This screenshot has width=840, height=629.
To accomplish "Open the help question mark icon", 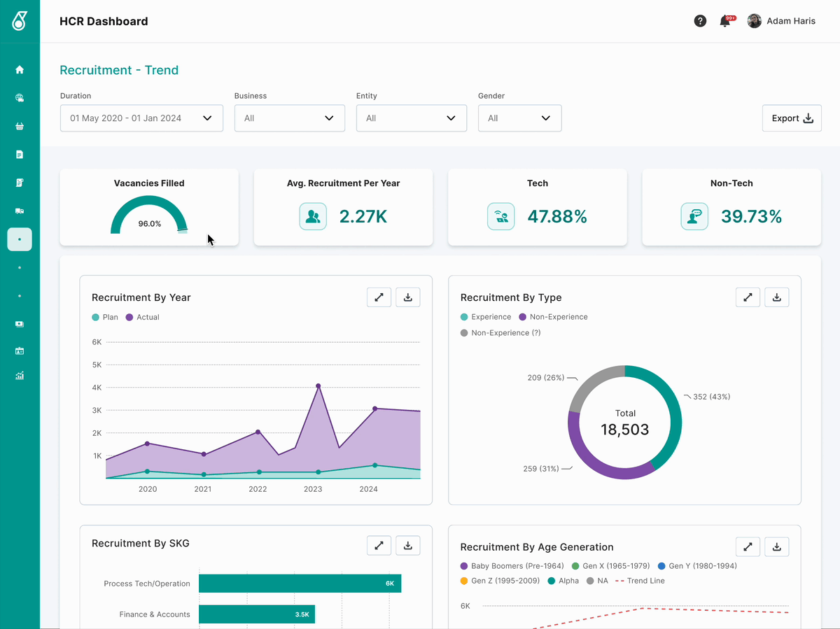I will pyautogui.click(x=700, y=21).
